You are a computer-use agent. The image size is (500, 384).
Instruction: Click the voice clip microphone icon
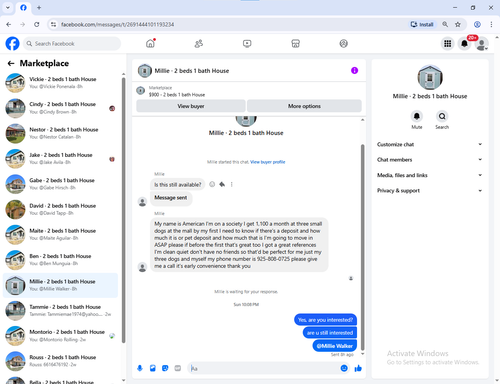coord(140,368)
